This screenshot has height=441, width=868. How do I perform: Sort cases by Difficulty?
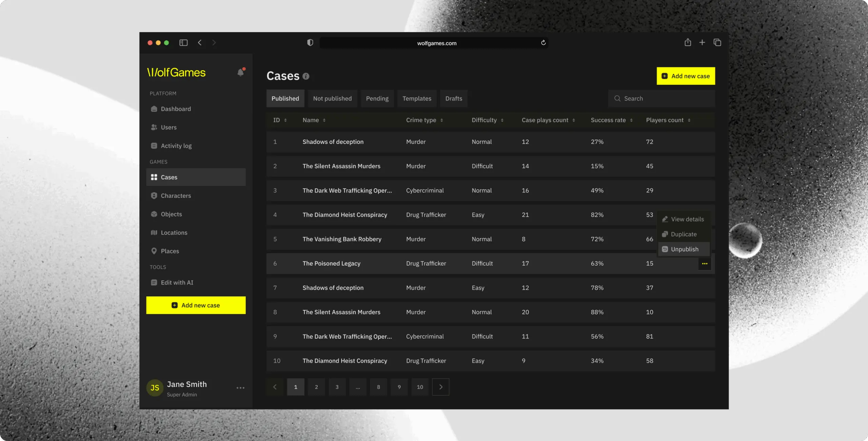tap(501, 120)
